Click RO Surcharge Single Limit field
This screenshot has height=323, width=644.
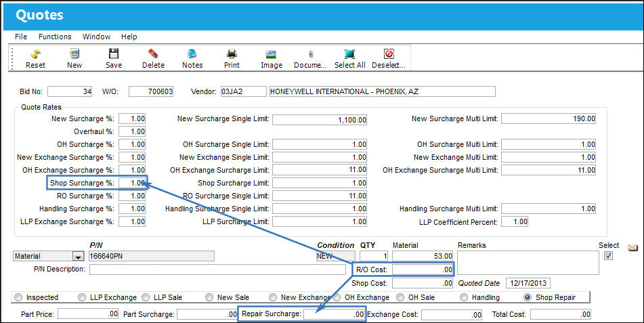[x=320, y=196]
